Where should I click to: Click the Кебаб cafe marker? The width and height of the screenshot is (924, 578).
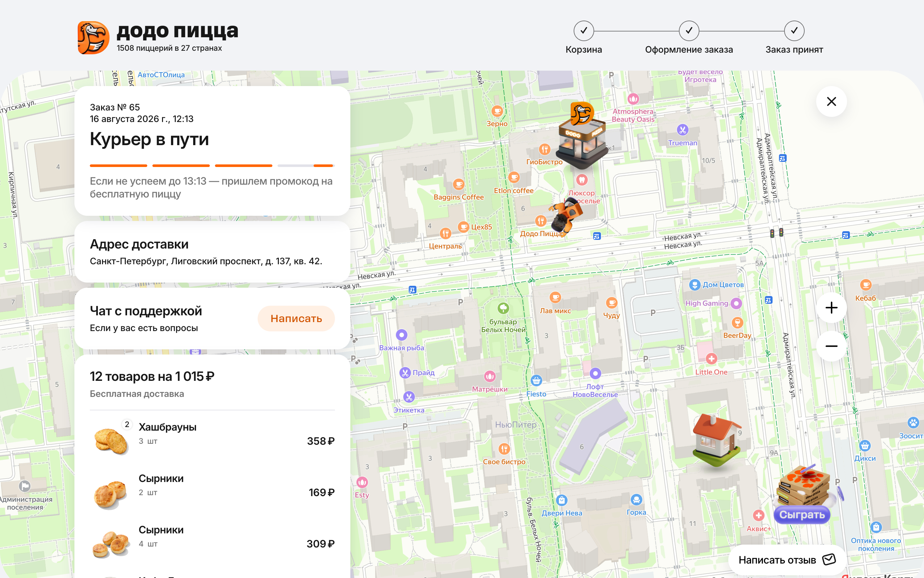[866, 285]
